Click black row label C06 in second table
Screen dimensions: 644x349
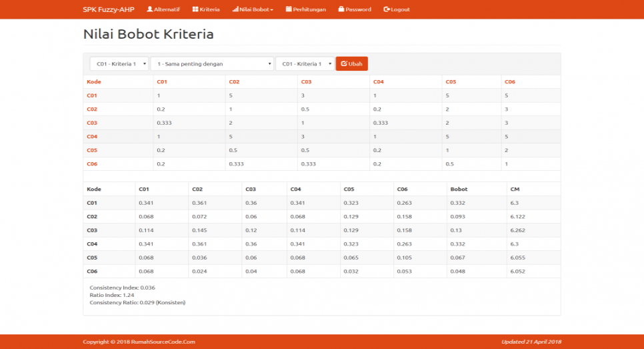pos(92,272)
